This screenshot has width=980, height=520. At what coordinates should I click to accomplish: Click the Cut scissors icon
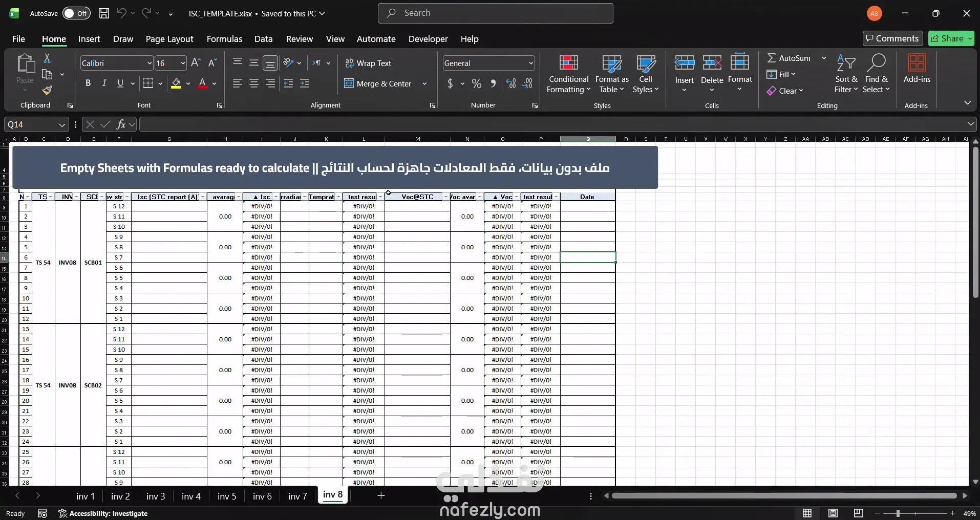click(47, 58)
